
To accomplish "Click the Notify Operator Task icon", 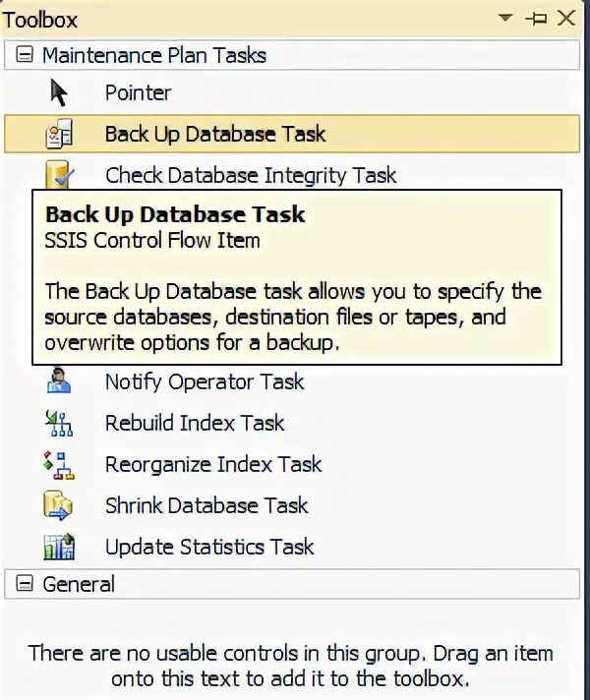I will click(x=59, y=381).
